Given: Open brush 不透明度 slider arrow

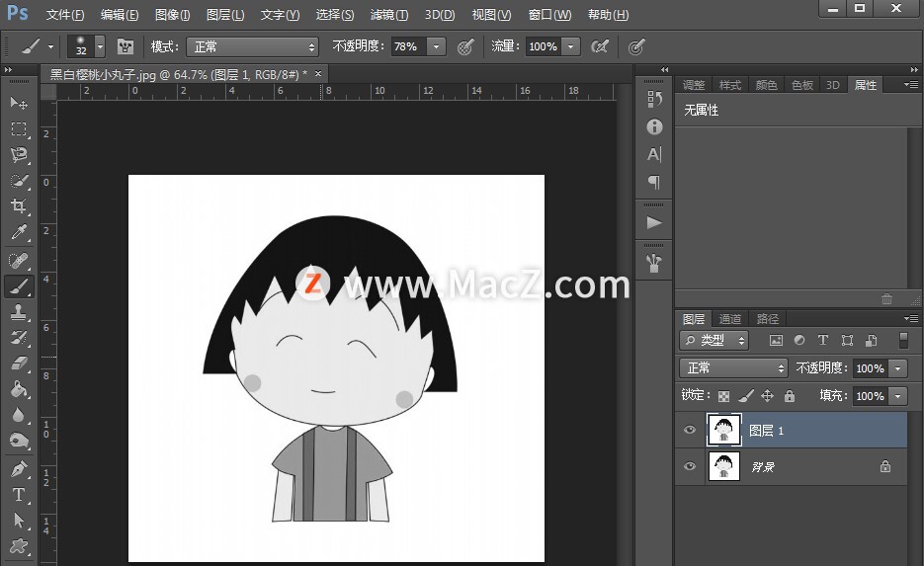Looking at the screenshot, I should [x=436, y=46].
